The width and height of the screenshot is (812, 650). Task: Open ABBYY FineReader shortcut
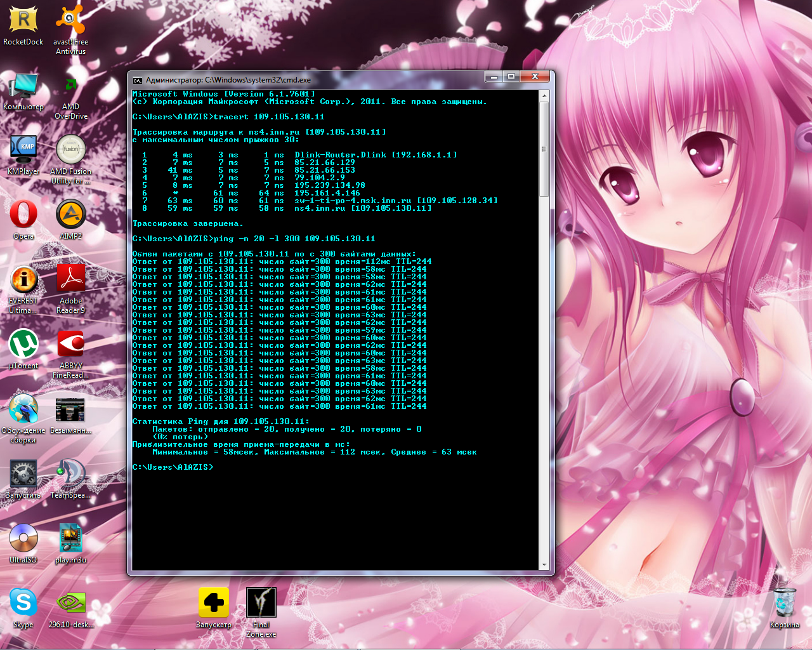(70, 354)
